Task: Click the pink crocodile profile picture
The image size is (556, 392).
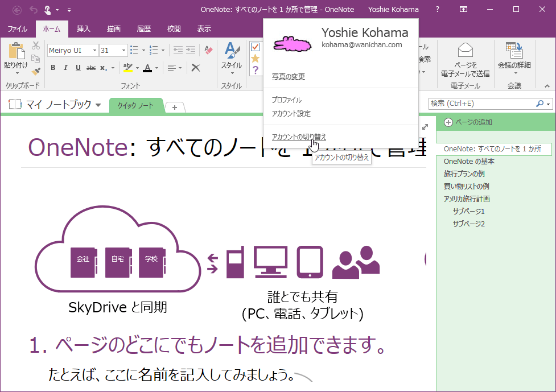Action: 292,44
